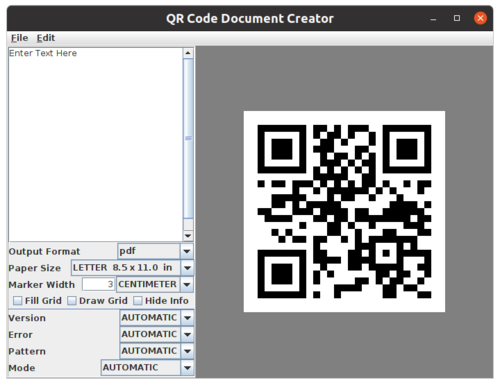Click the Error label
Screen dimensions: 500x385
click(x=21, y=335)
